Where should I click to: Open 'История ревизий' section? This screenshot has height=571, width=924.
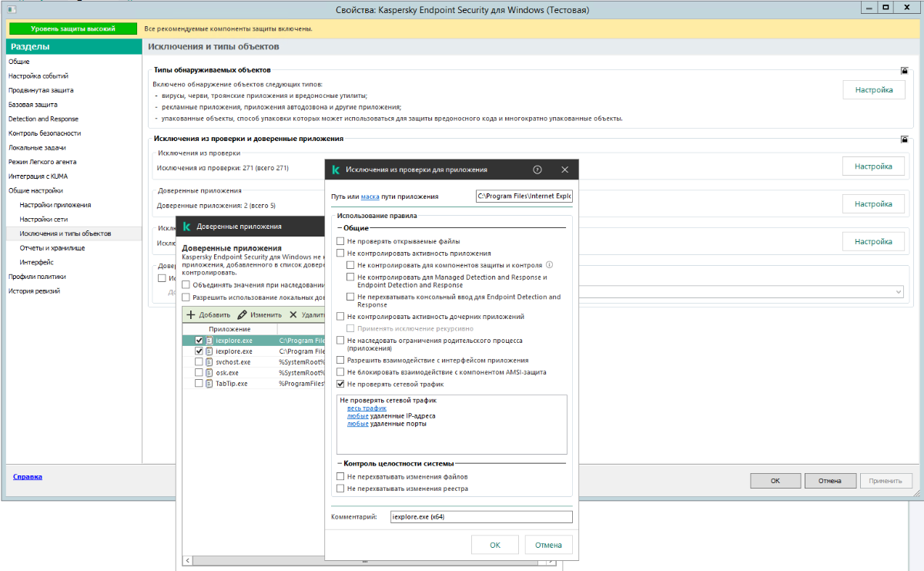(34, 291)
